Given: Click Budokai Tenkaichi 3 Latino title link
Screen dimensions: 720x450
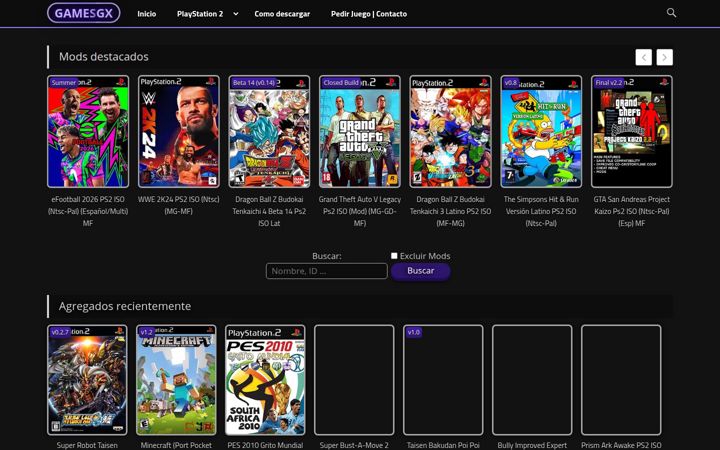Looking at the screenshot, I should pyautogui.click(x=450, y=211).
